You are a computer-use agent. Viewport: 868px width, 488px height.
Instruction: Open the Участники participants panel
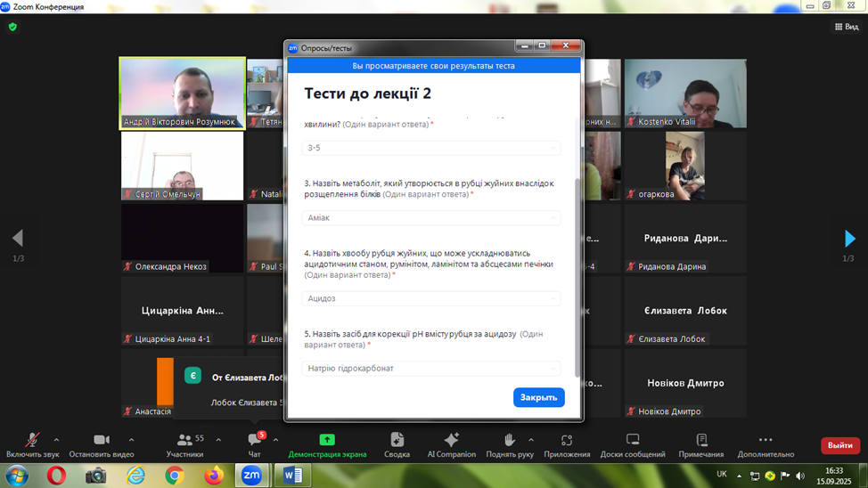(x=184, y=445)
